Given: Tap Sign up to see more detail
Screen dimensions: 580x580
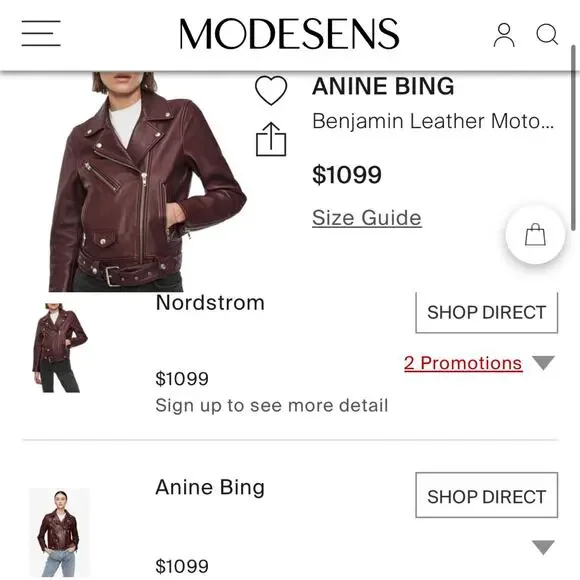Looking at the screenshot, I should pyautogui.click(x=272, y=405).
